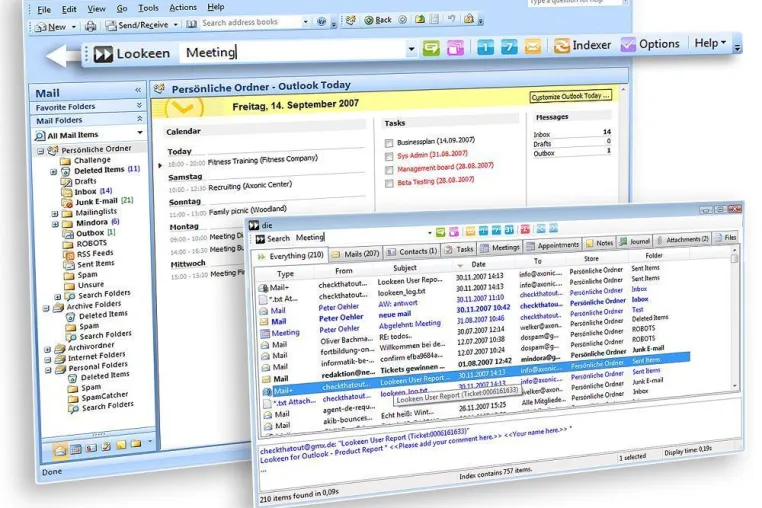The height and width of the screenshot is (508, 762).
Task: Click the Back navigation button
Action: click(x=378, y=20)
